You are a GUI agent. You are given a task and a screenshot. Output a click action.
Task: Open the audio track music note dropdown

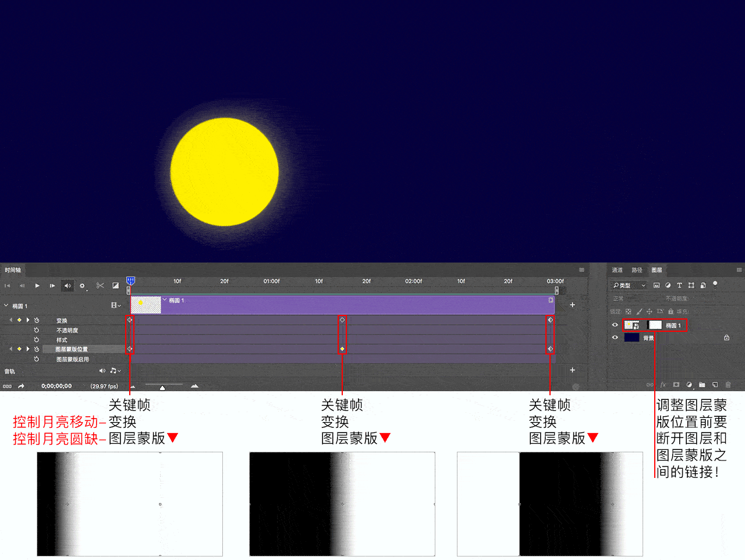(115, 371)
